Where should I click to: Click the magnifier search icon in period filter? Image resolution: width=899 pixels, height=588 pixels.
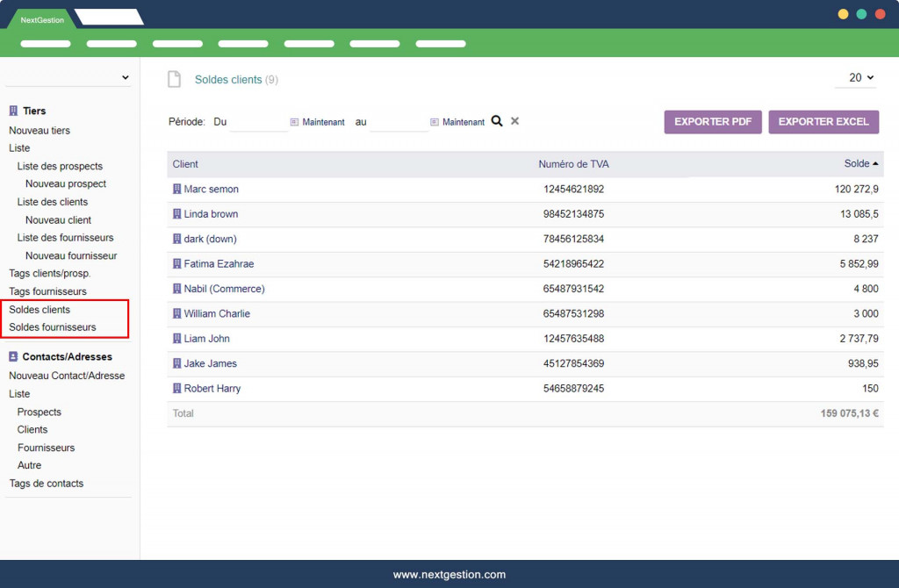click(497, 121)
